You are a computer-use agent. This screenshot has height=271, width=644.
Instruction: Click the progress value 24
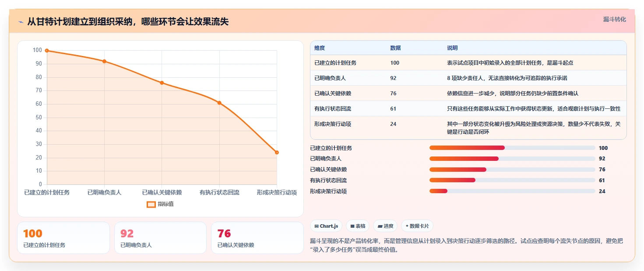[602, 191]
